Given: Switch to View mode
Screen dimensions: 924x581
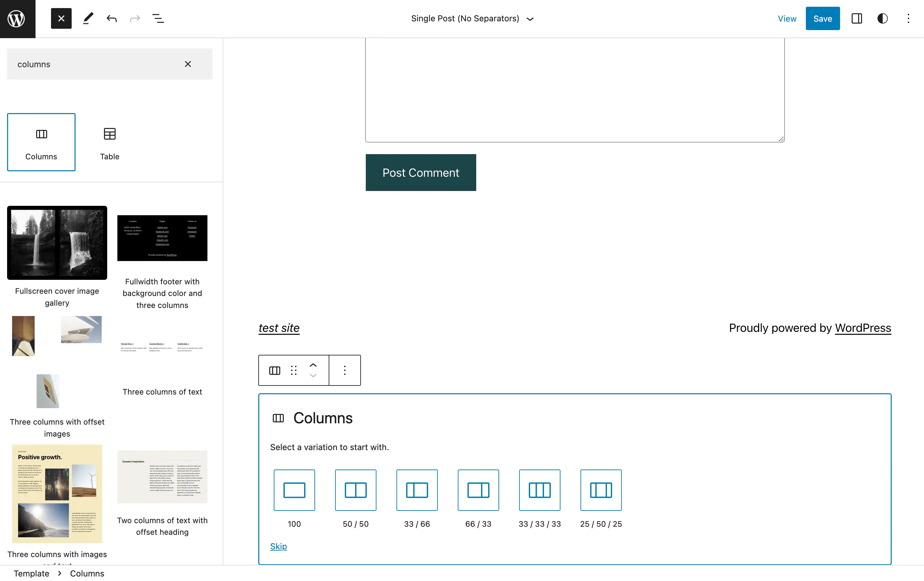Looking at the screenshot, I should 787,18.
